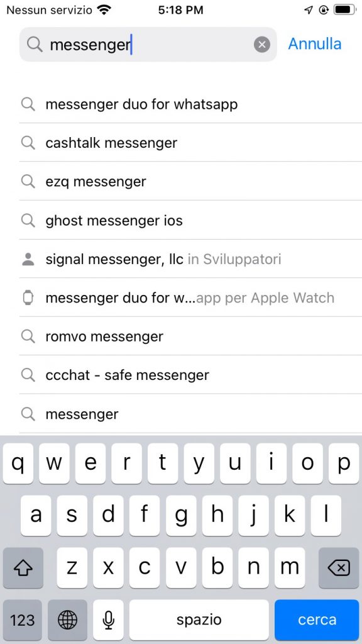
Task: Tap the globe icon to switch keyboard language
Action: pos(67,620)
